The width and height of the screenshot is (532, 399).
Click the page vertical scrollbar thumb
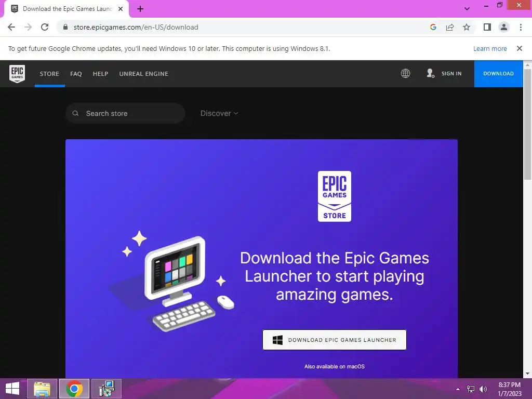pos(528,124)
